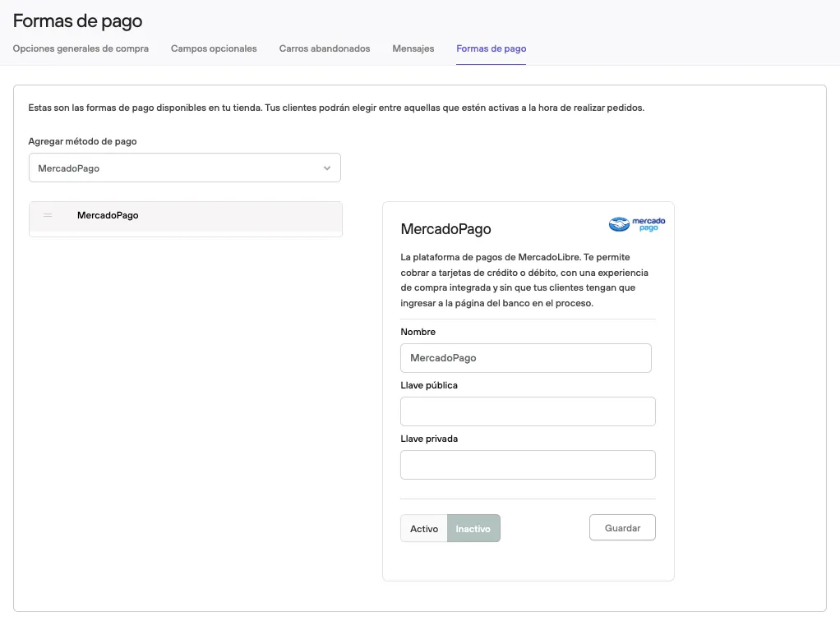
Task: Expand the Agregar método de pago dropdown chevron
Action: [x=327, y=168]
